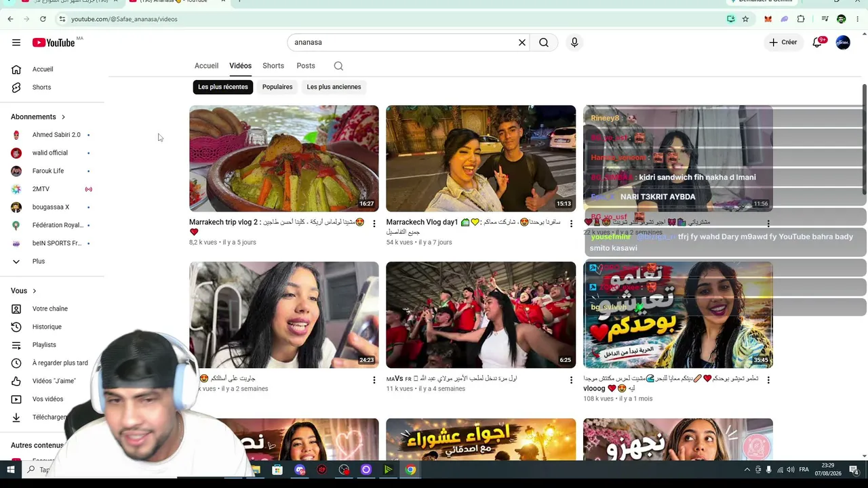This screenshot has height=488, width=868.
Task: Click the Créer button
Action: pos(783,43)
